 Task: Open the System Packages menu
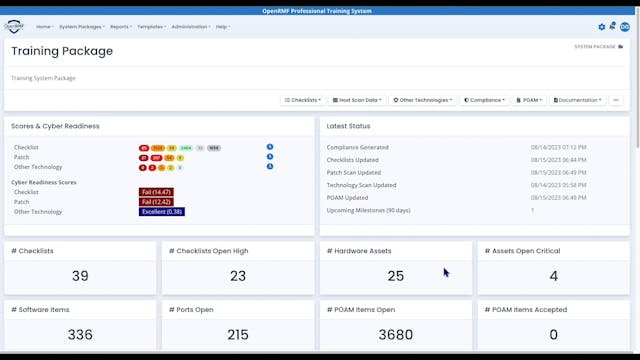click(82, 27)
